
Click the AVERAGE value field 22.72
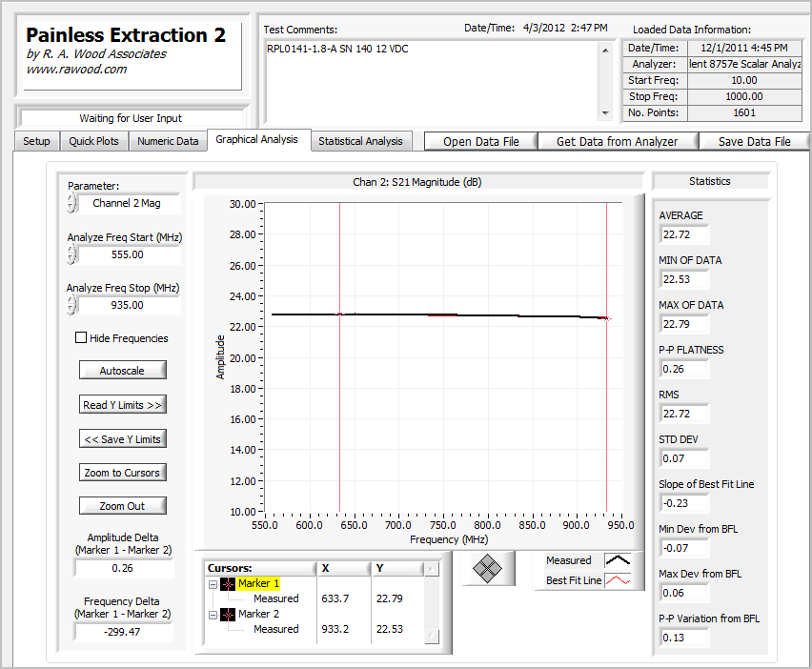683,234
